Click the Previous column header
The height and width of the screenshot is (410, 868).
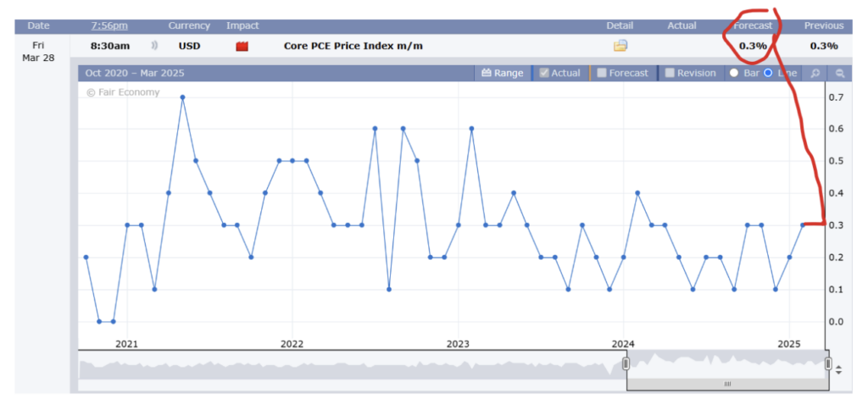click(824, 25)
